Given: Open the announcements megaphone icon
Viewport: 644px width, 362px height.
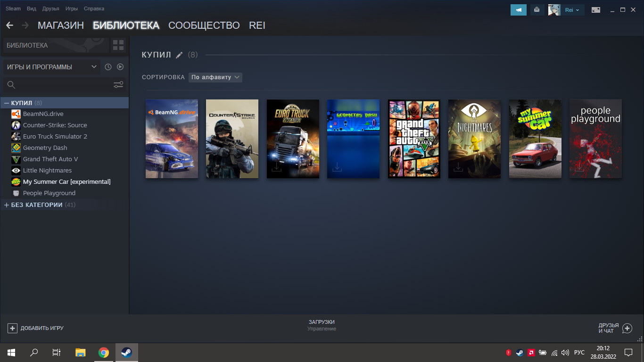Looking at the screenshot, I should [519, 10].
